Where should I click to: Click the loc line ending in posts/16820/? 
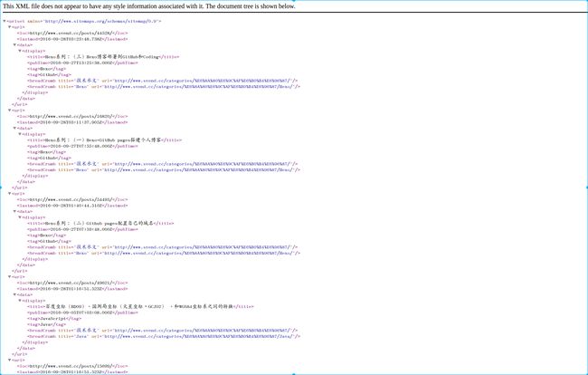click(72, 117)
